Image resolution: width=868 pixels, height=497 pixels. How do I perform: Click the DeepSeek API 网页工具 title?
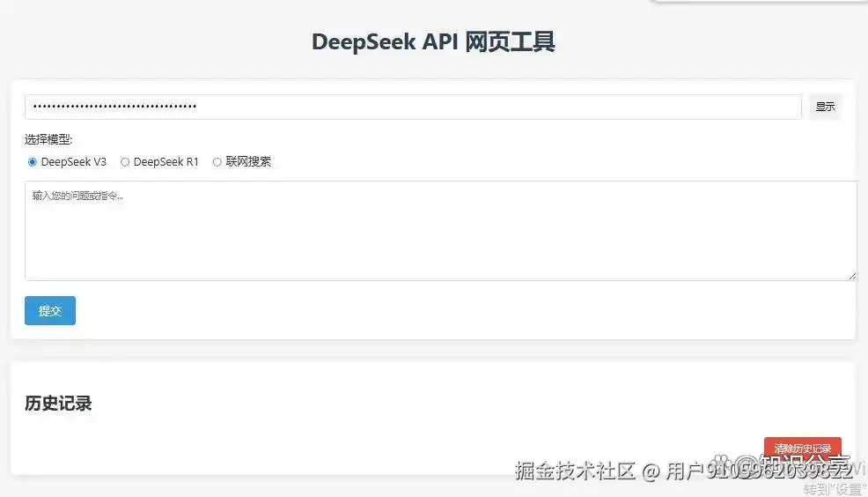coord(433,42)
